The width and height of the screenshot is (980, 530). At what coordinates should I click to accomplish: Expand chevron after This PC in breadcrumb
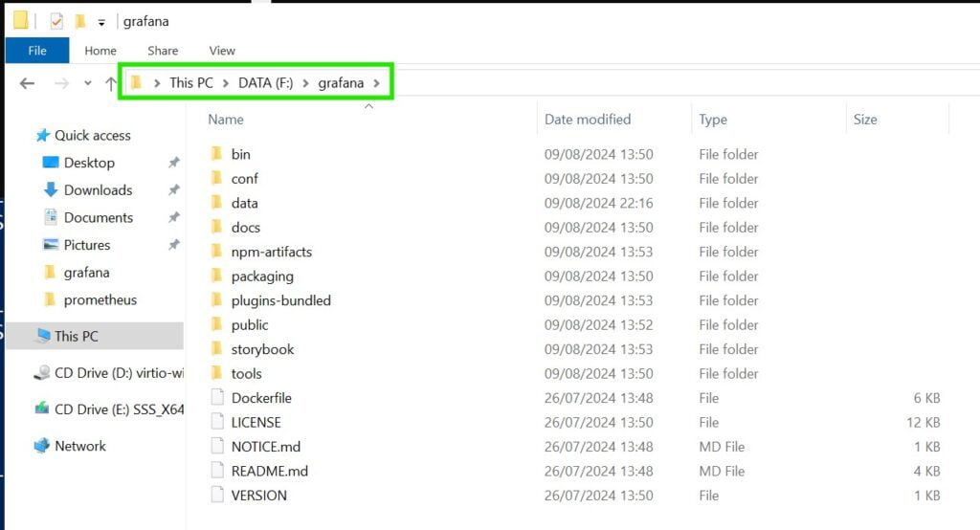click(226, 83)
